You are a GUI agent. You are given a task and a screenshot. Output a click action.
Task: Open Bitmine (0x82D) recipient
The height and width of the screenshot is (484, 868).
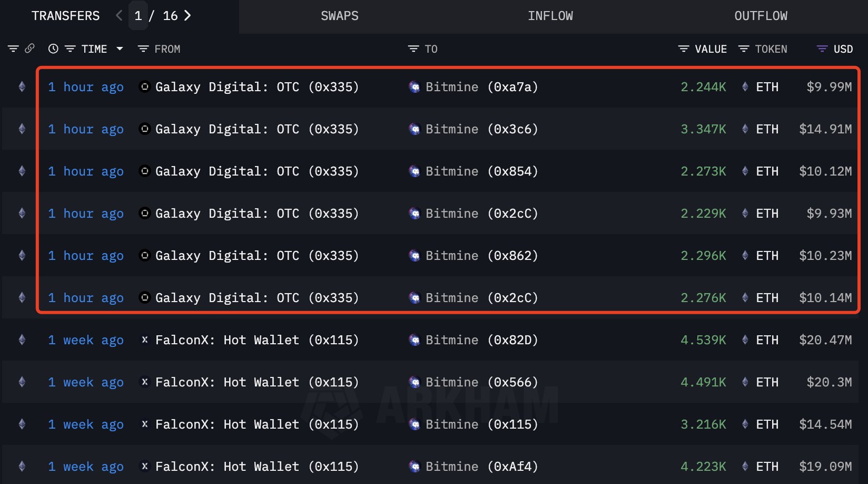(x=482, y=340)
